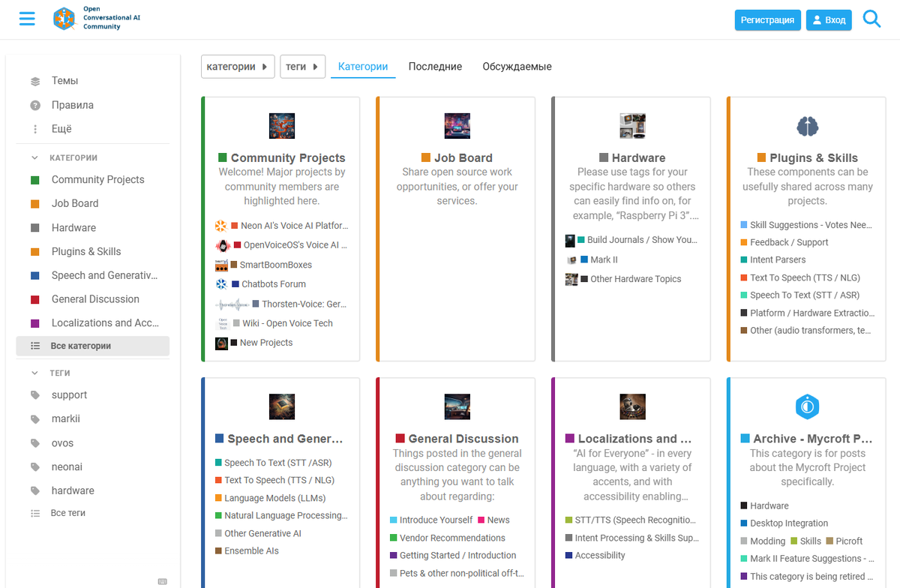Select Community Projects in sidebar categories

[x=93, y=180]
